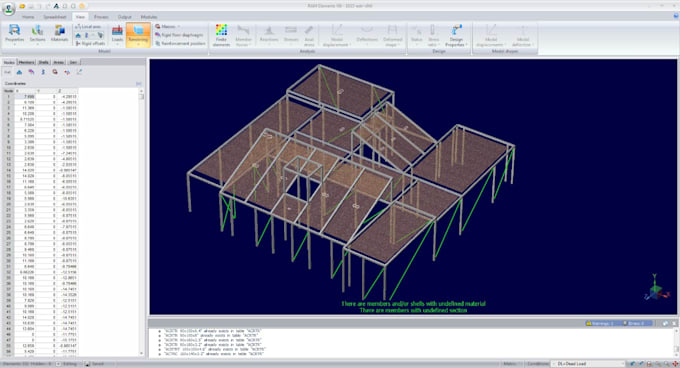Click the letter A icon in quick access toolbar
Image resolution: width=680 pixels, height=368 pixels.
coord(56,6)
